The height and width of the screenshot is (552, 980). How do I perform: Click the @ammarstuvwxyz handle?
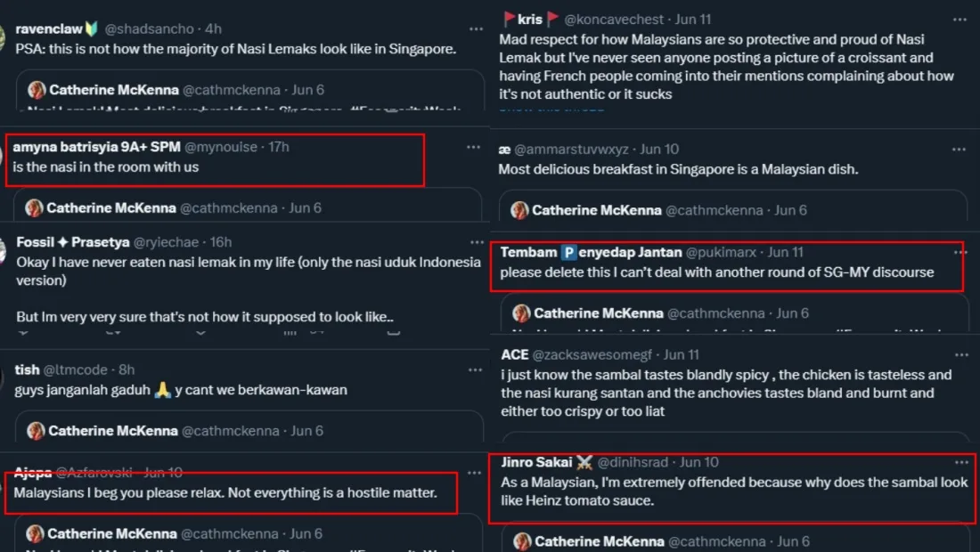[571, 149]
